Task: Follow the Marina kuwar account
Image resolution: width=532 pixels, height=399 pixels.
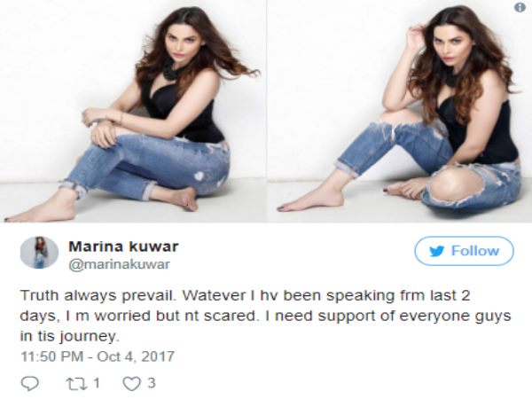Action: (464, 251)
